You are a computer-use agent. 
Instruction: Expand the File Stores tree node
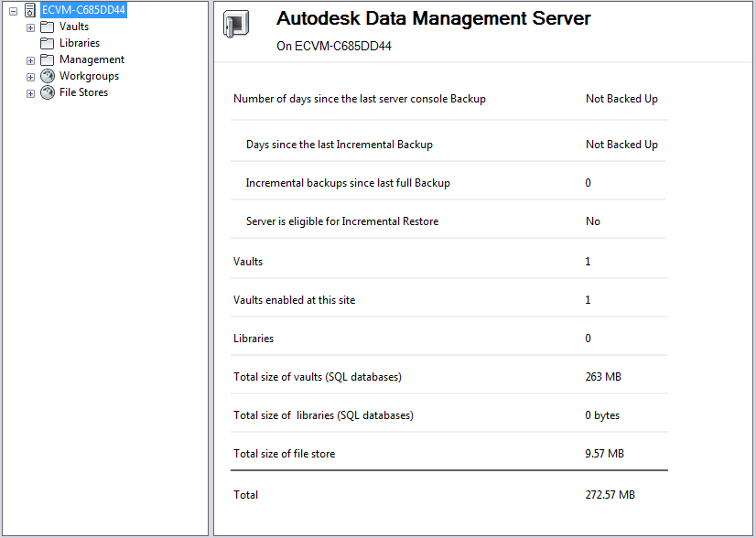point(30,93)
